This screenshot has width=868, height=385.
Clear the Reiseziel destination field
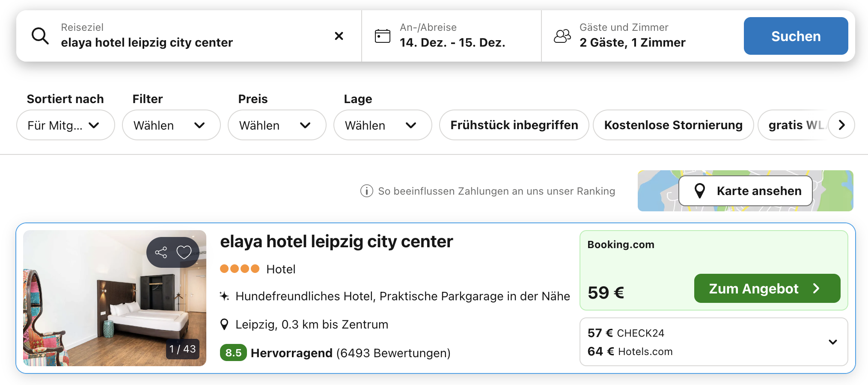click(339, 36)
